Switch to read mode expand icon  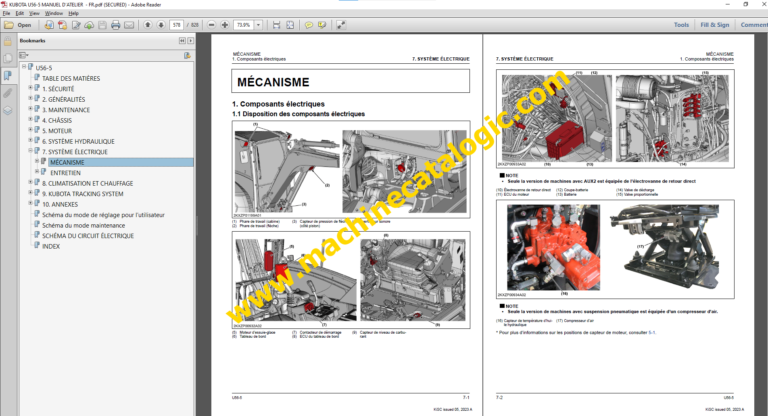(x=341, y=25)
